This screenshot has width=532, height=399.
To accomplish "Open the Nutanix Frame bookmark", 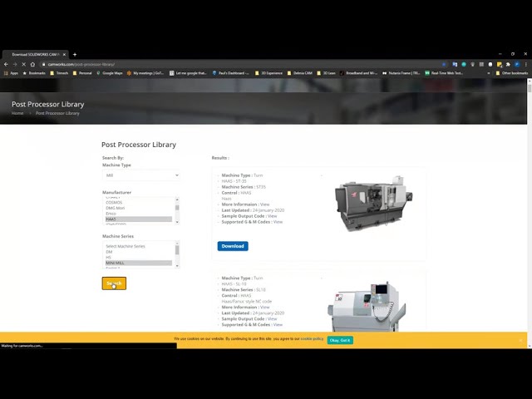I will coord(401,73).
